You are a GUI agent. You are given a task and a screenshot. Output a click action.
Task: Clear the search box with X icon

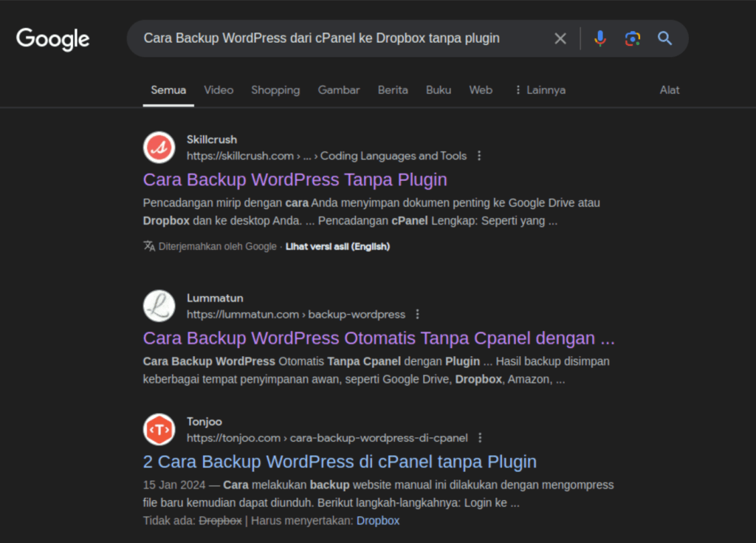tap(560, 38)
